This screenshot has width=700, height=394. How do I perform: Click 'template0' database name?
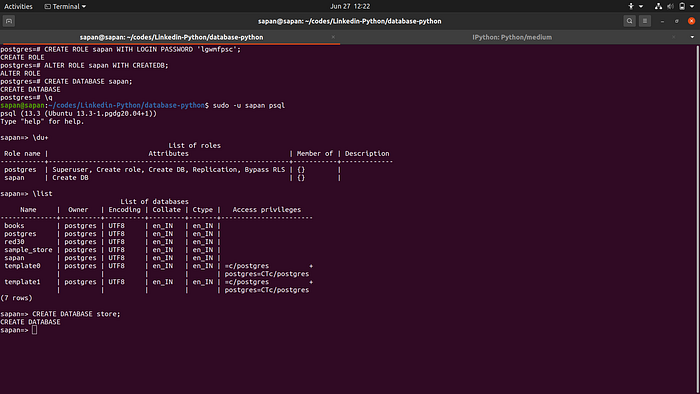[x=22, y=265]
